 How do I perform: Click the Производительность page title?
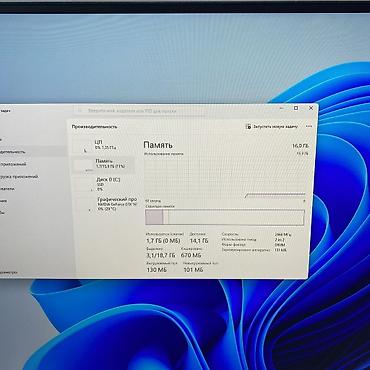(x=94, y=127)
